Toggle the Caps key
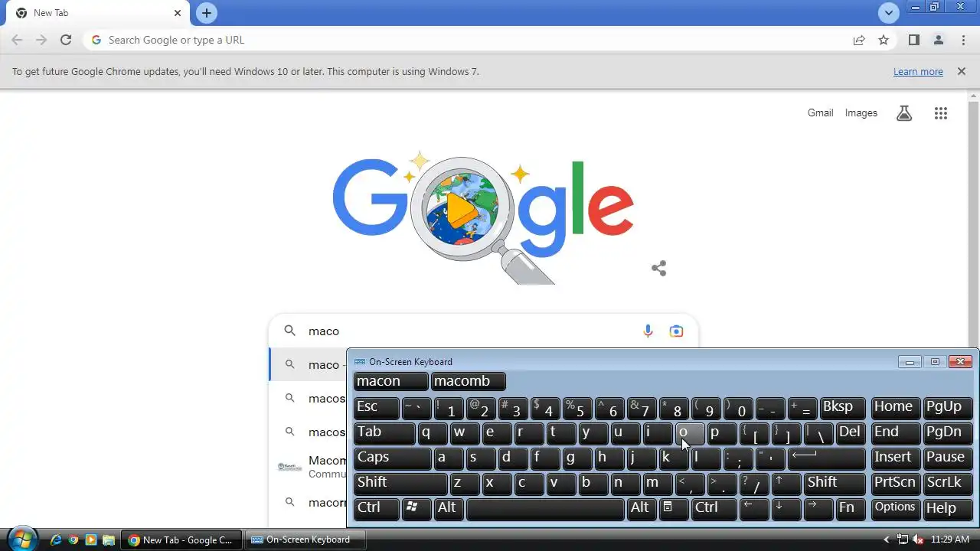The width and height of the screenshot is (980, 551). point(393,458)
